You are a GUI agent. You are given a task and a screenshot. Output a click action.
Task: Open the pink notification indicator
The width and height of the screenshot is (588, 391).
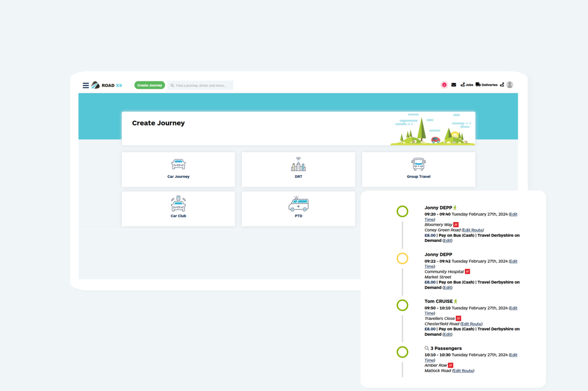click(444, 85)
